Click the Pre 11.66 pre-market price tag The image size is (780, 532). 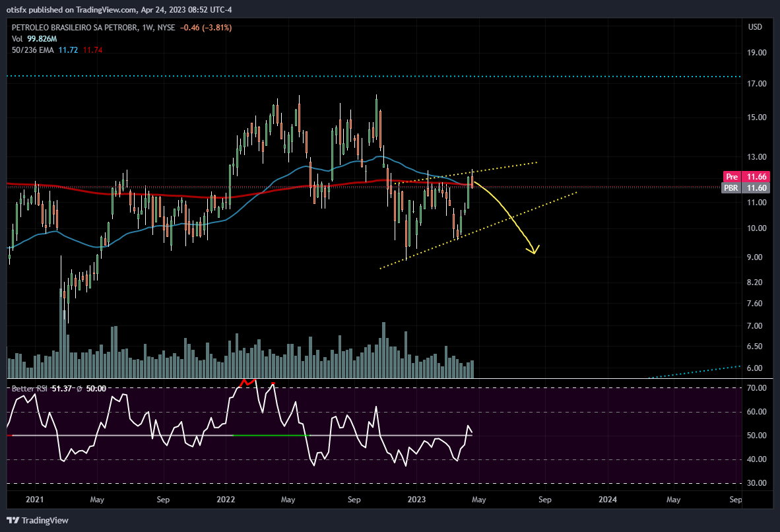(x=746, y=177)
